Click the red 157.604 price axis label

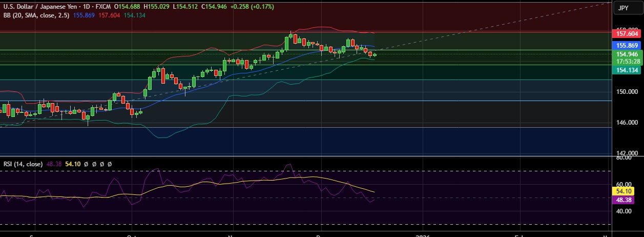pos(627,34)
